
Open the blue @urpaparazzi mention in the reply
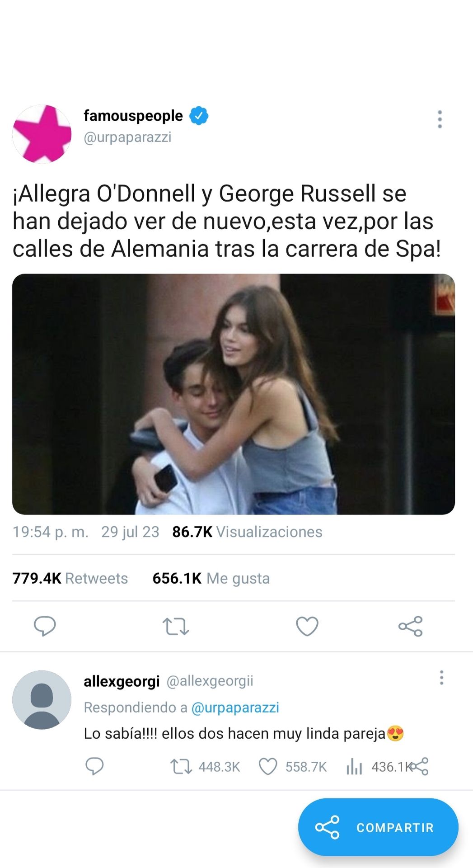pyautogui.click(x=235, y=708)
